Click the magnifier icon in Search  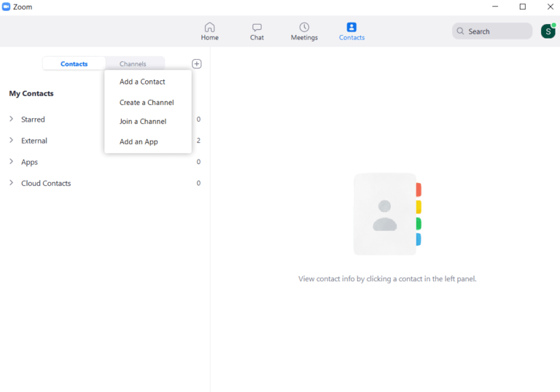[460, 31]
